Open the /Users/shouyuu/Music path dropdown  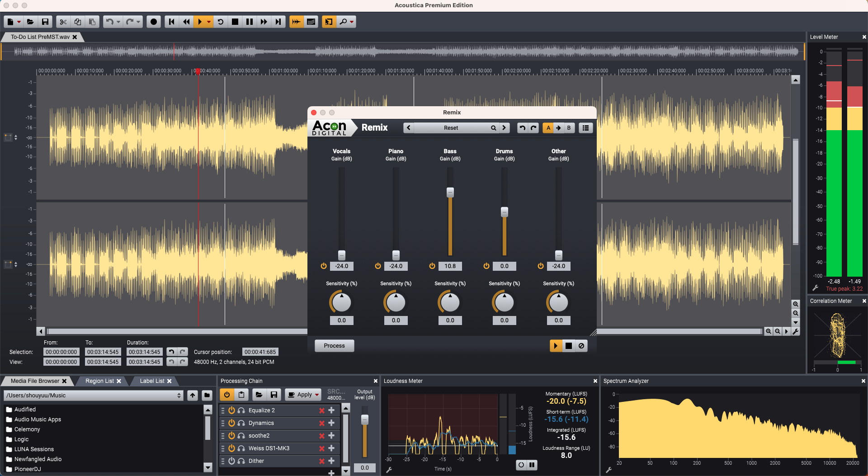(x=93, y=396)
